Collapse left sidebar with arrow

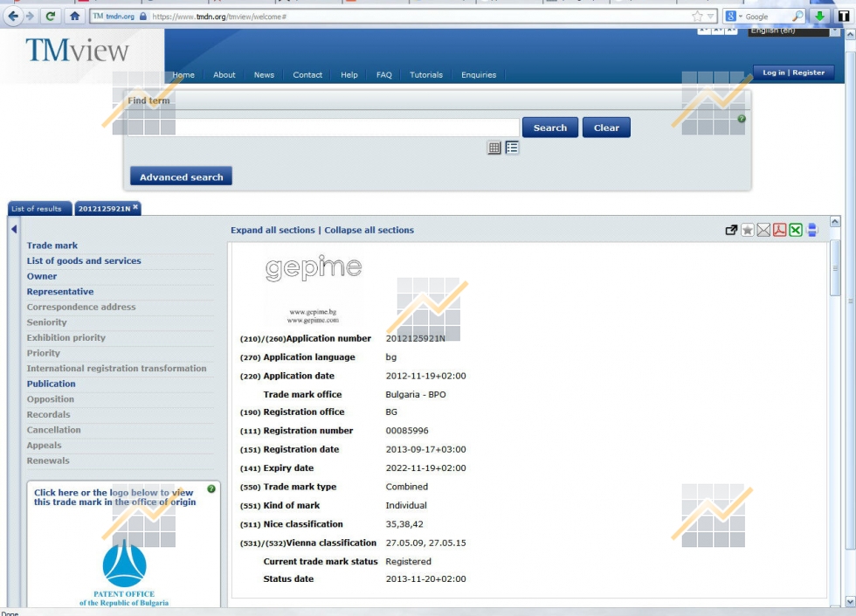click(14, 229)
